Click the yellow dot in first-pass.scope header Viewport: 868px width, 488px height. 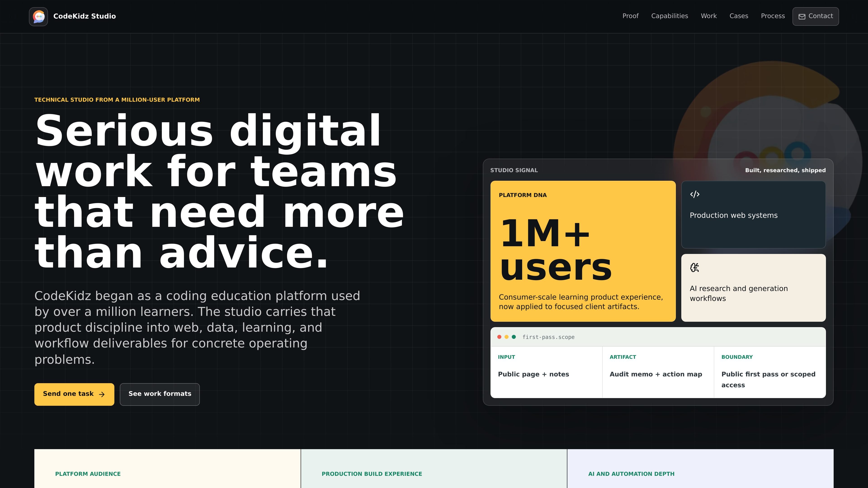pos(506,337)
